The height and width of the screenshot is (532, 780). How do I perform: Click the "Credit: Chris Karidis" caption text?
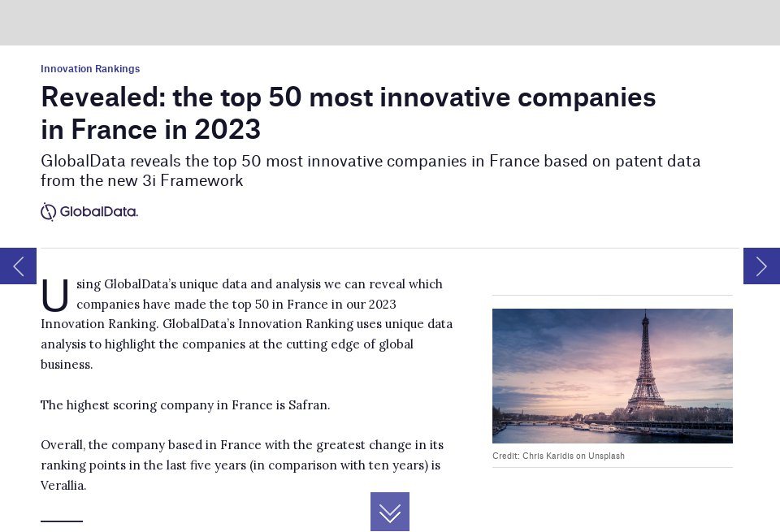pos(536,456)
